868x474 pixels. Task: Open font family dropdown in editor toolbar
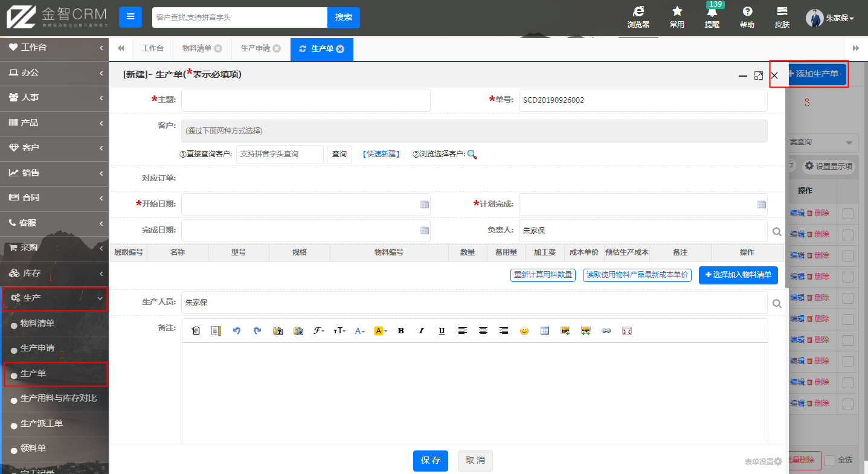319,331
